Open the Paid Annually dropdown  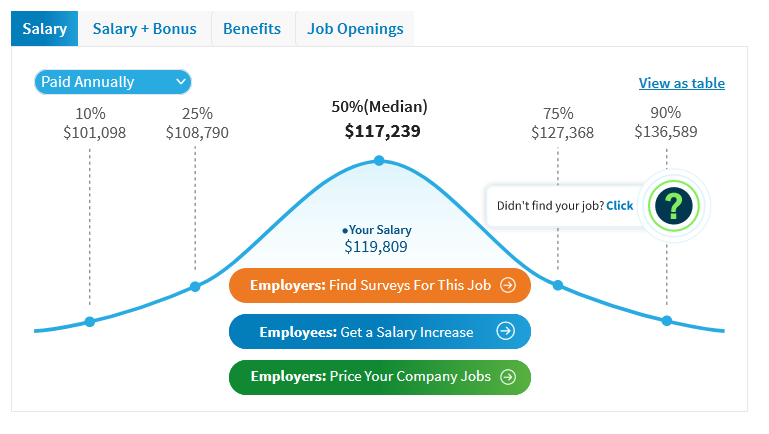point(112,82)
